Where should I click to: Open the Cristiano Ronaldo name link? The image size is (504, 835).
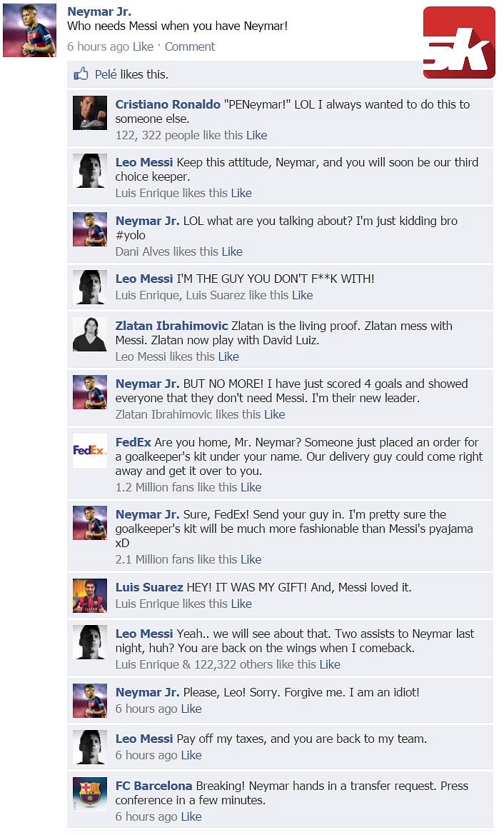168,104
